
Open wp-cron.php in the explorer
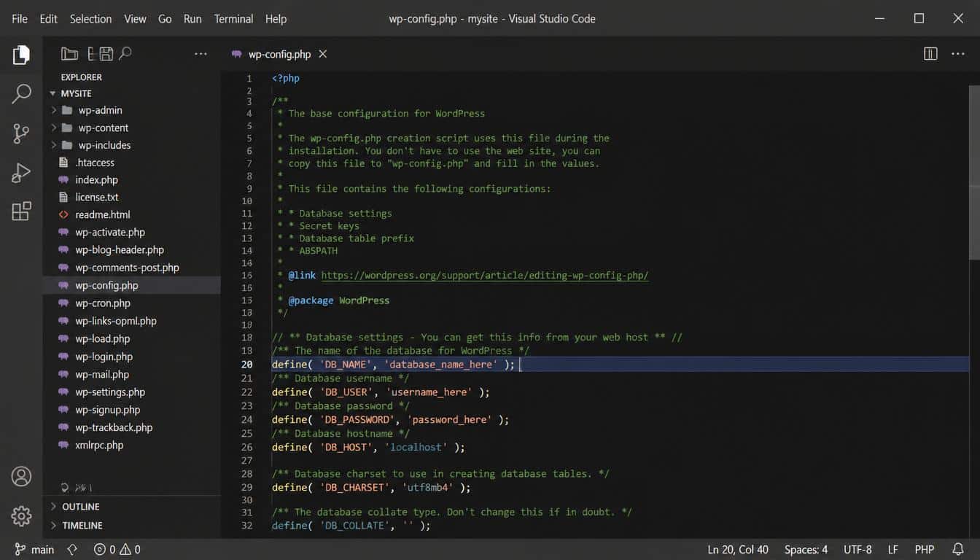[x=103, y=303]
